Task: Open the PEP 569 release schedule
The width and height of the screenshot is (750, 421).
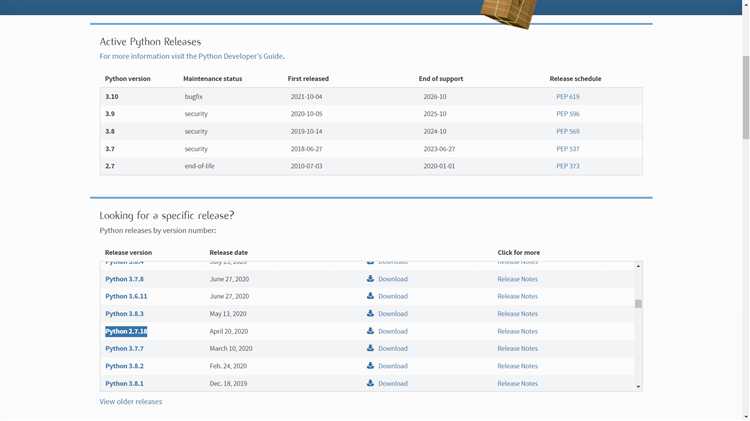Action: [x=568, y=131]
